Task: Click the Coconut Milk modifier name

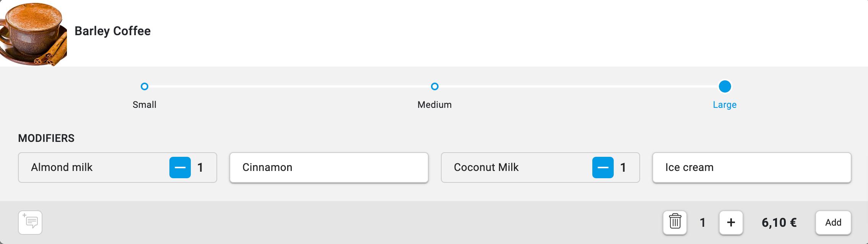Action: [x=486, y=168]
